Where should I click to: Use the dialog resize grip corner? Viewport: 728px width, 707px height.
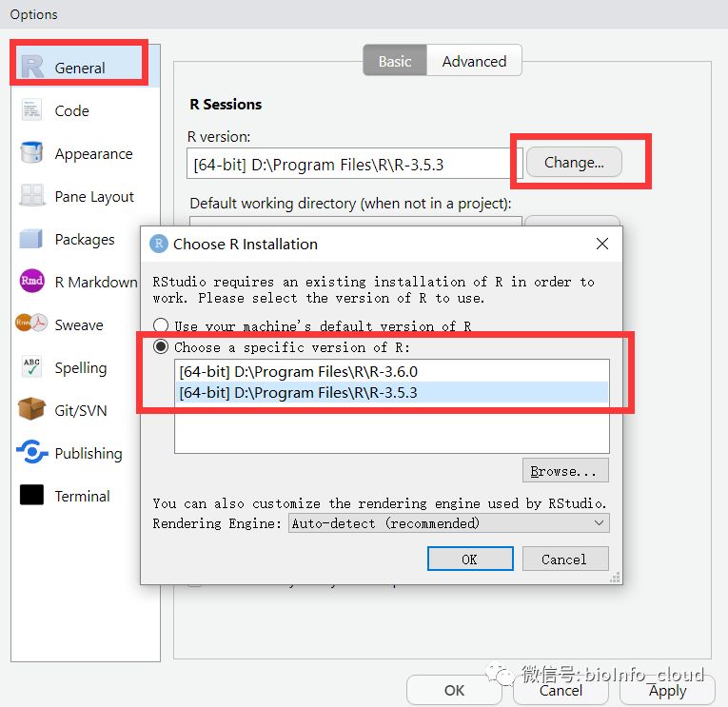click(615, 578)
